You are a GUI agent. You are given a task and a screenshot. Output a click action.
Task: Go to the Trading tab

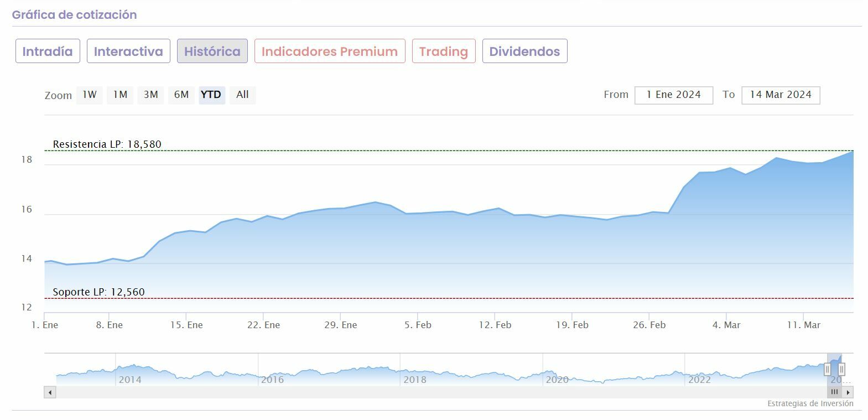tap(444, 51)
